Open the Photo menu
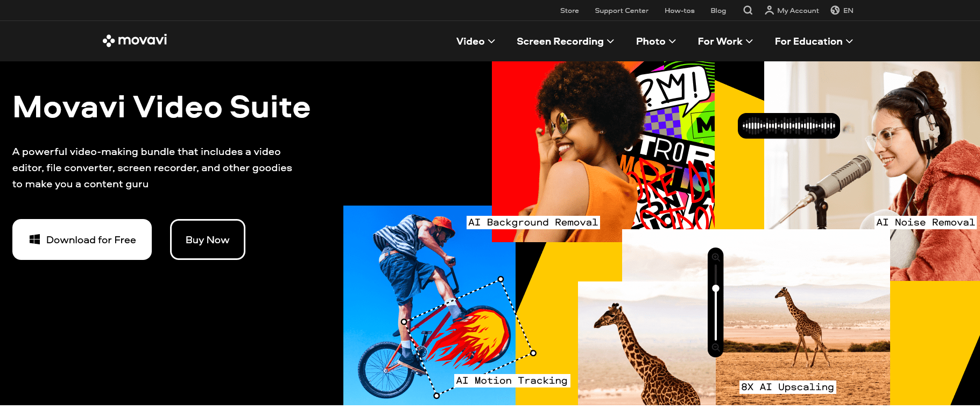Screen dimensions: 980x416 pos(656,41)
